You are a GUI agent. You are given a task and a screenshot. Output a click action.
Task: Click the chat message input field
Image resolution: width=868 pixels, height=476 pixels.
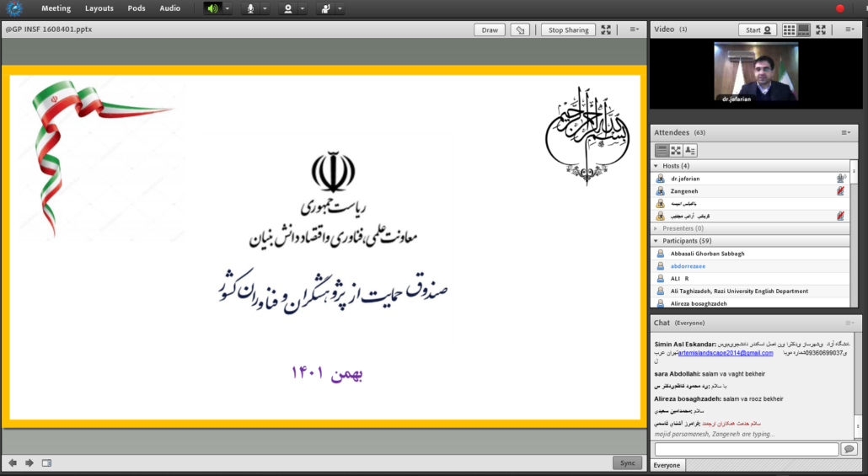coord(747,449)
